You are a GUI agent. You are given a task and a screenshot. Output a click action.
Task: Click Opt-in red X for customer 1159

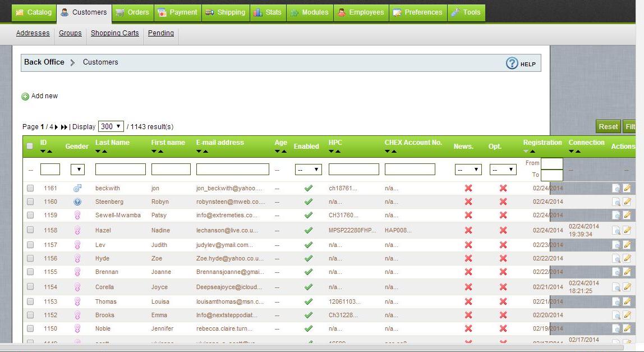point(503,215)
